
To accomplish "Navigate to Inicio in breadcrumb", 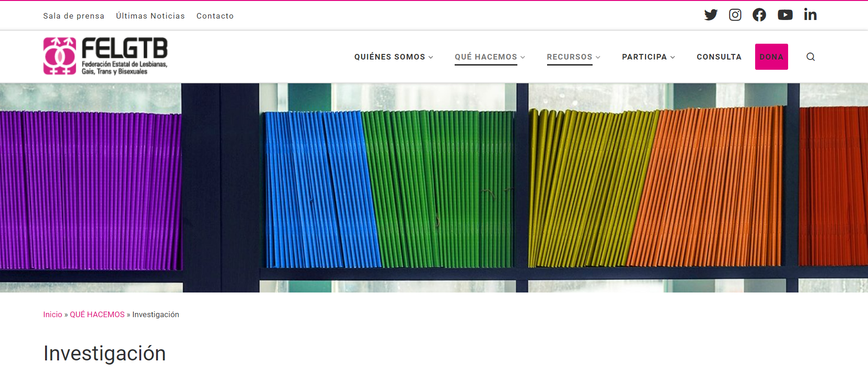I will [x=52, y=314].
